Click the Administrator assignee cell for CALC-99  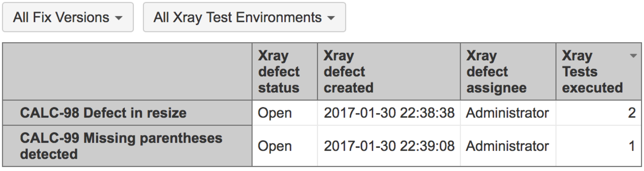(508, 146)
